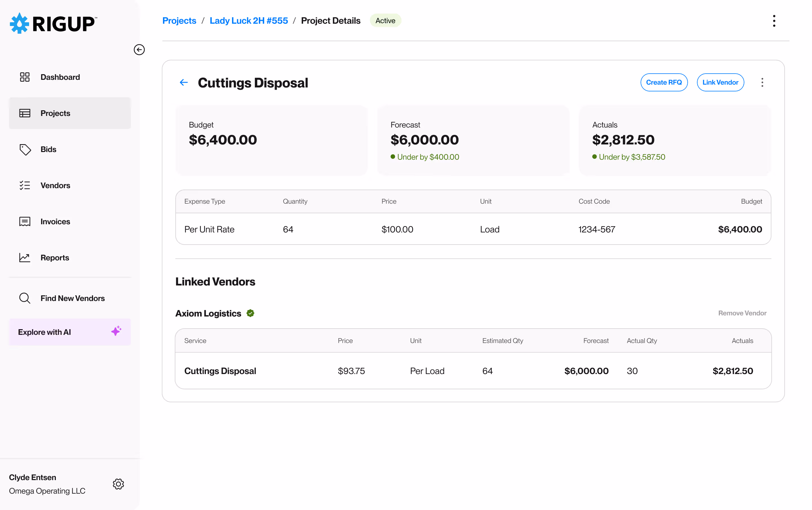
Task: Click the Invoices receipt icon
Action: pos(25,222)
